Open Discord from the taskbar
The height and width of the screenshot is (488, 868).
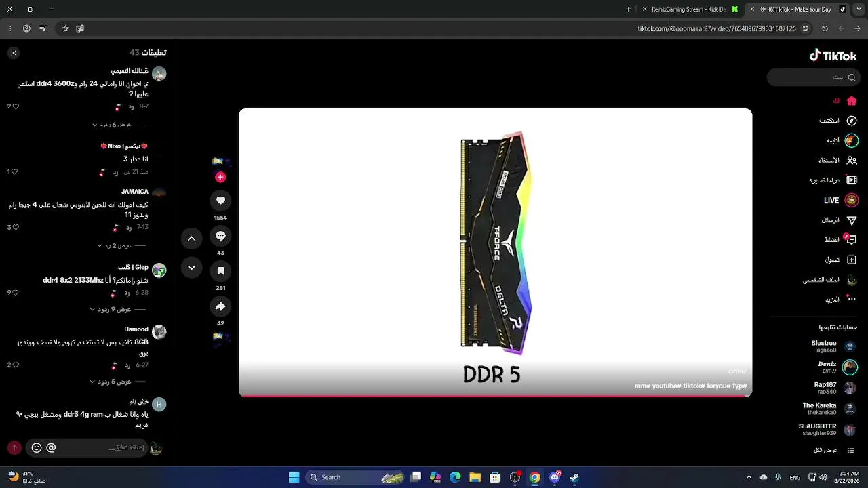(555, 477)
